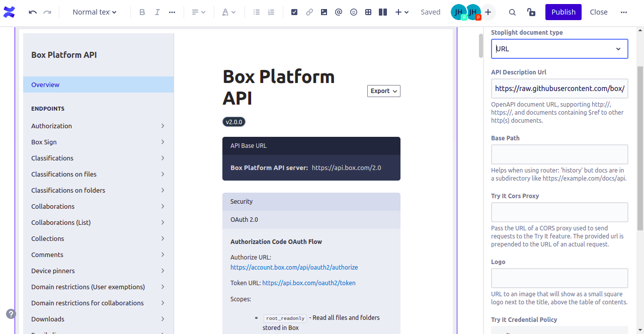Insert a hyperlink

click(309, 12)
